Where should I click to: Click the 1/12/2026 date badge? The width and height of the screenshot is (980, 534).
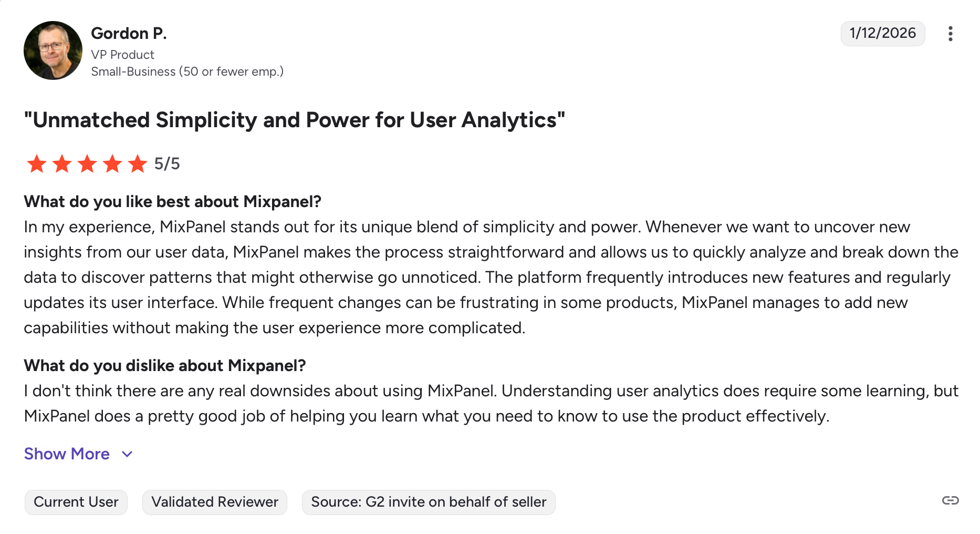(x=882, y=33)
